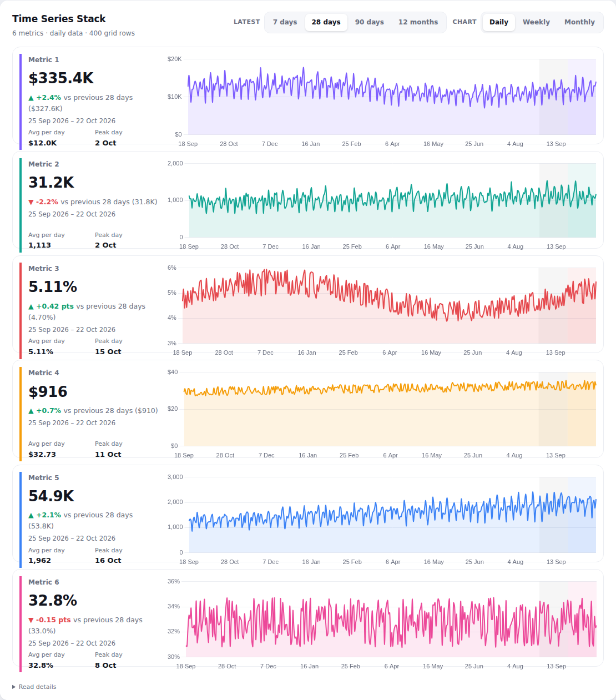Expand the Read details section
616x700 pixels.
(34, 687)
